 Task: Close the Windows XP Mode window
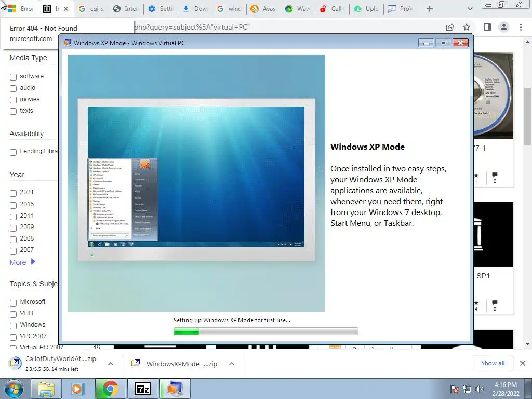[x=460, y=43]
